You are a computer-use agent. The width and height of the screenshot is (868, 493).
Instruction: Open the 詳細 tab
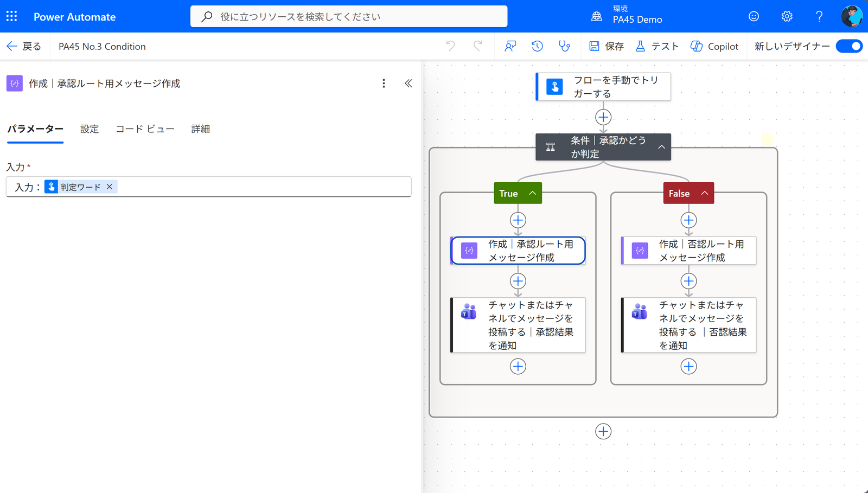click(200, 129)
